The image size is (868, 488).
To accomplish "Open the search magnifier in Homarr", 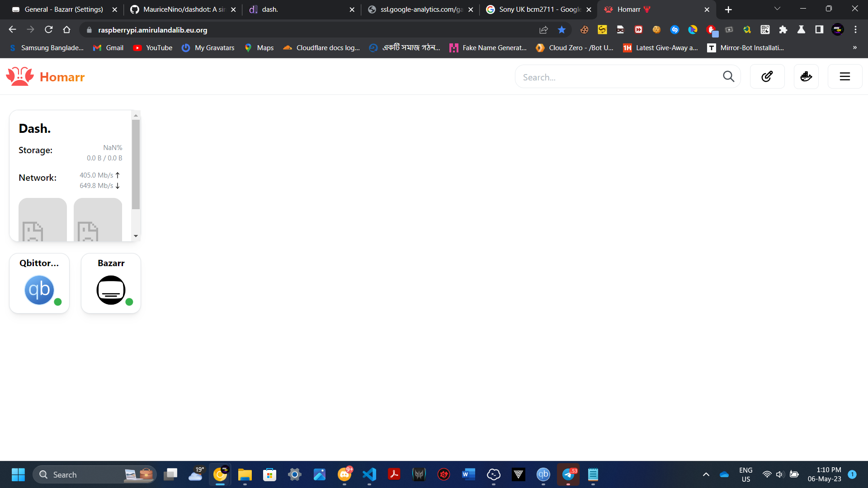I will (729, 76).
